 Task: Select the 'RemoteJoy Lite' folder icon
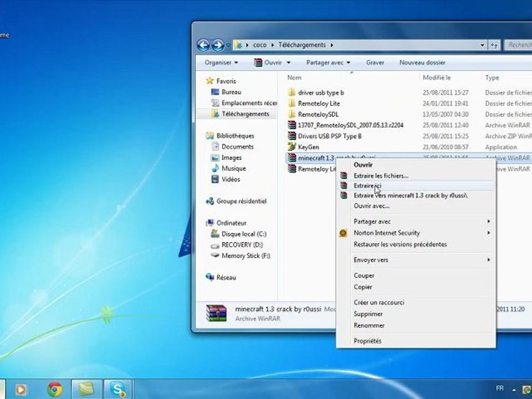pos(291,103)
